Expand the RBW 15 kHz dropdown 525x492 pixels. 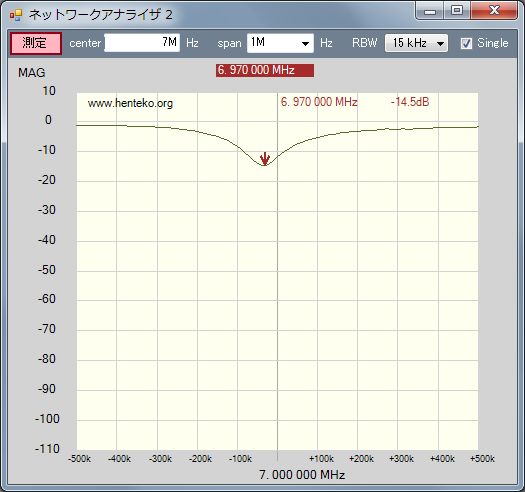(416, 43)
